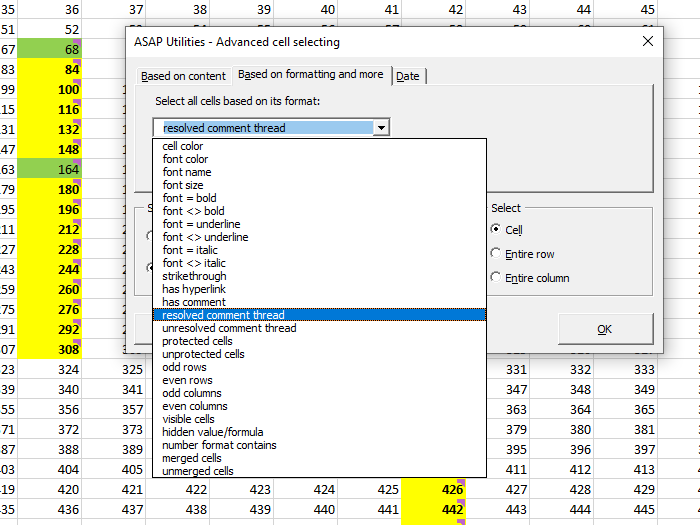Screen dimensions: 700x525
Task: Select even columns option
Action: [x=319, y=406]
